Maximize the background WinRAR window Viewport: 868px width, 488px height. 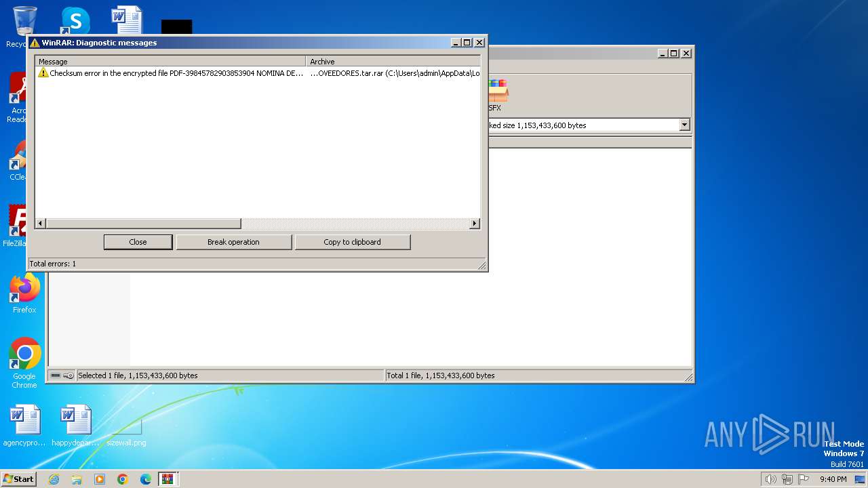674,53
